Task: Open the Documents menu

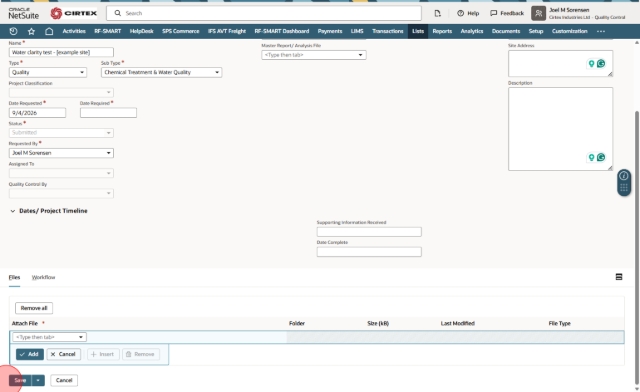Action: [506, 31]
